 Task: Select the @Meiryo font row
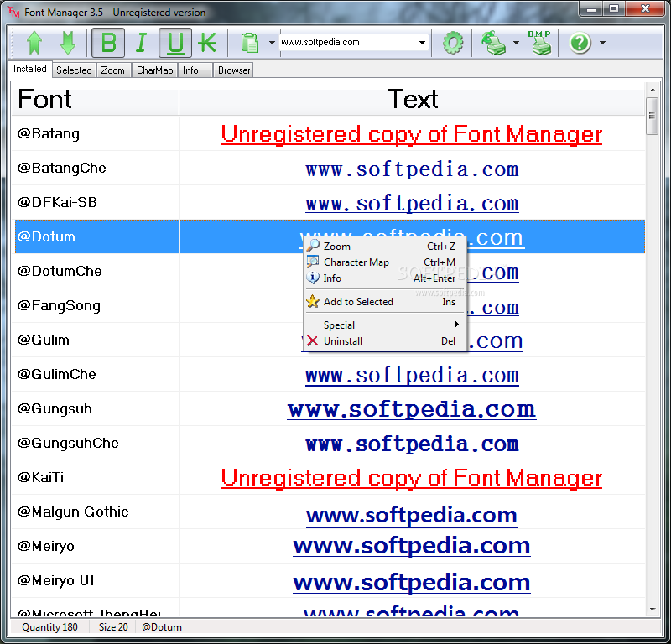[x=328, y=546]
